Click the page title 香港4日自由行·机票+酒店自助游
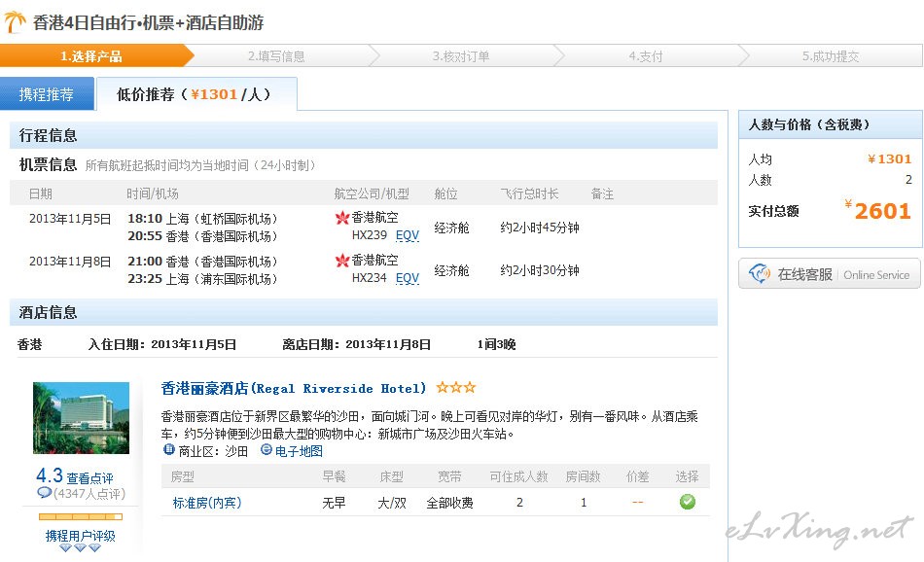Screen dimensions: 924x562 pyautogui.click(x=149, y=23)
